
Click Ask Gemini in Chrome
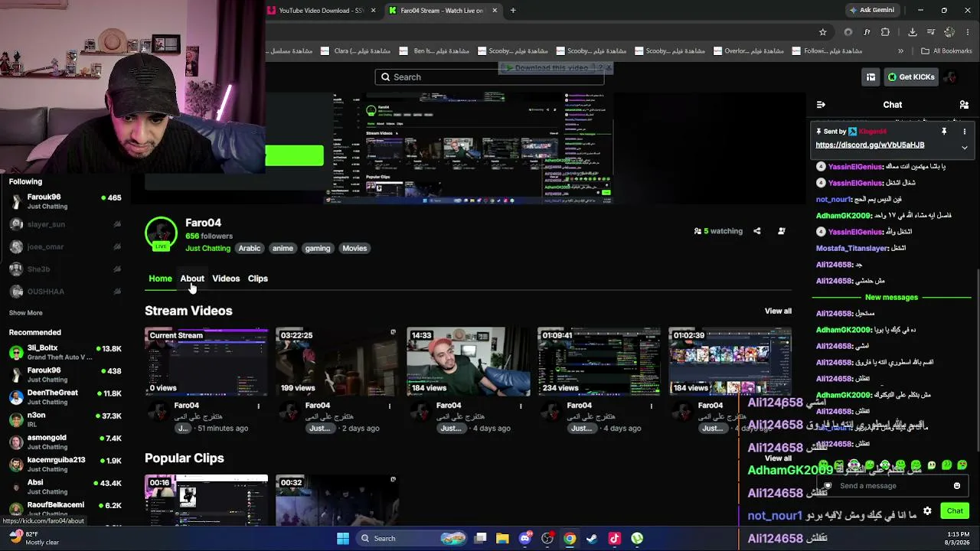click(871, 11)
